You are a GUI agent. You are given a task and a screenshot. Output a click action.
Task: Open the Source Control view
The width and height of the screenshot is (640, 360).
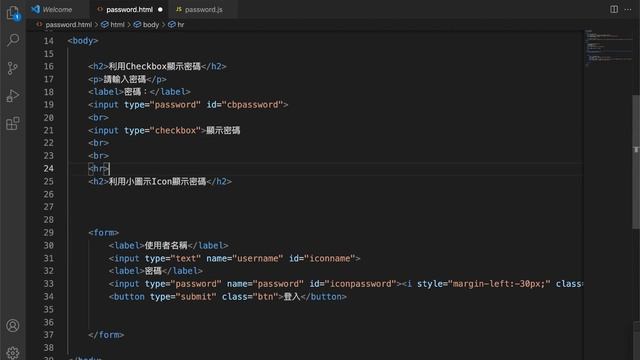pyautogui.click(x=13, y=68)
